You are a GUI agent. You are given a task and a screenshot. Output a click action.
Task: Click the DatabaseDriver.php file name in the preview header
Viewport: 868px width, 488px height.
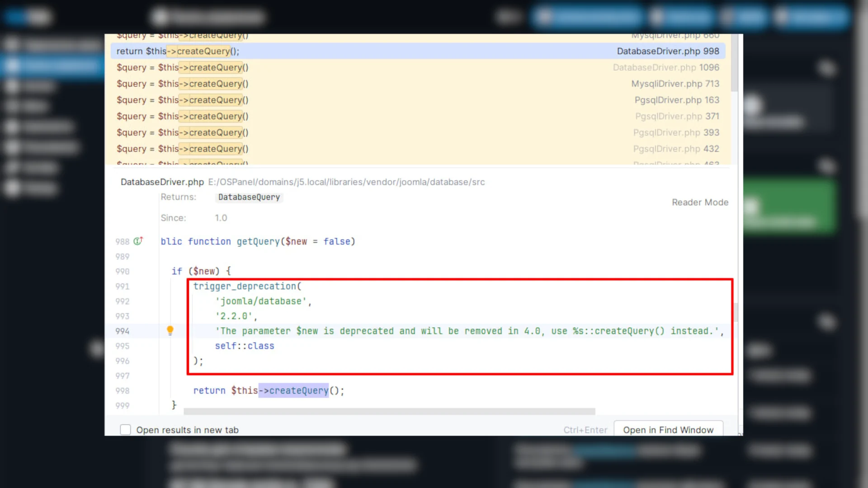point(162,182)
